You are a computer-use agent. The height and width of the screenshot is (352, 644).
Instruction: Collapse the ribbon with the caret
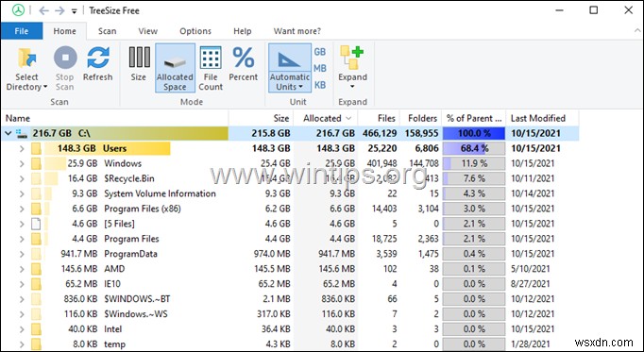click(637, 31)
